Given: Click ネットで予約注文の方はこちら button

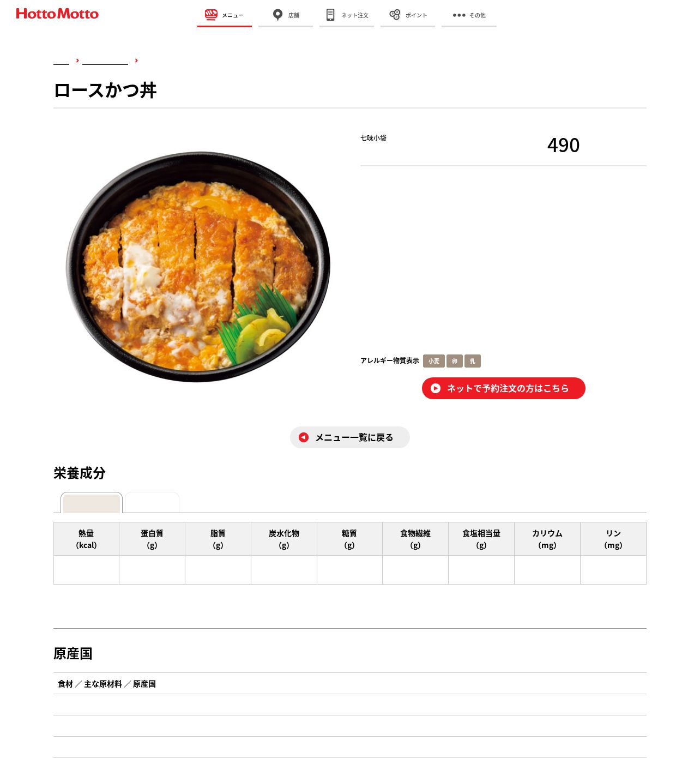Looking at the screenshot, I should [x=504, y=388].
